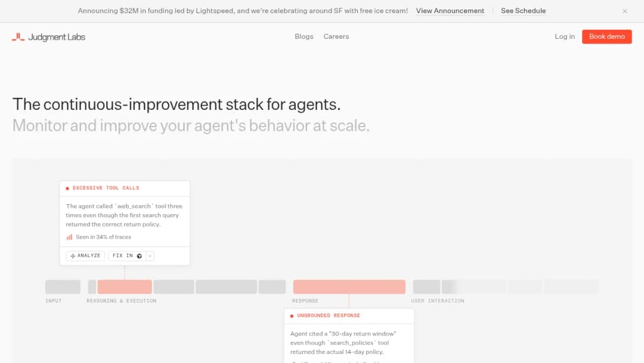The height and width of the screenshot is (363, 644).
Task: Click the bar chart icon beside Seen in 34%
Action: 69,237
